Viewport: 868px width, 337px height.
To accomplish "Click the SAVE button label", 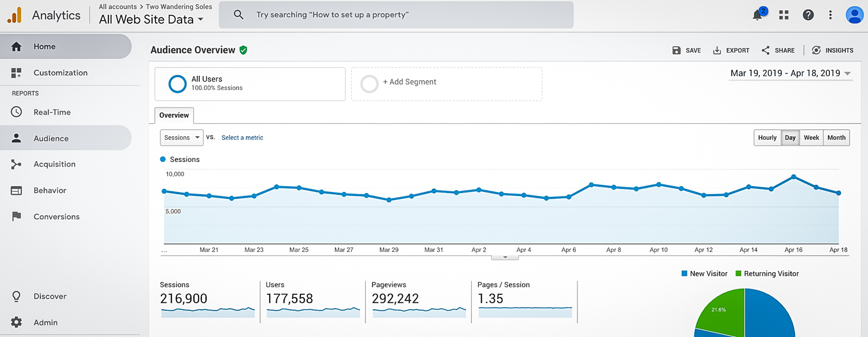I will [693, 51].
